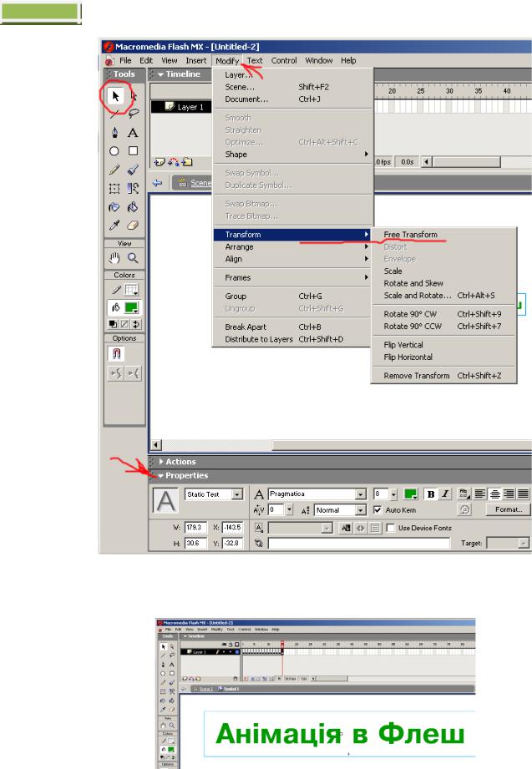Select the Subselect tool

pyautogui.click(x=133, y=96)
